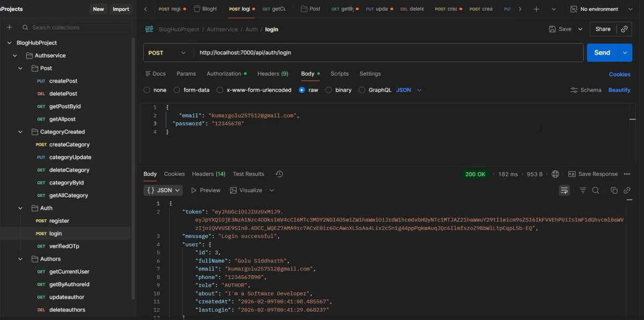Click the response link chain icon
The height and width of the screenshot is (320, 644).
click(627, 191)
